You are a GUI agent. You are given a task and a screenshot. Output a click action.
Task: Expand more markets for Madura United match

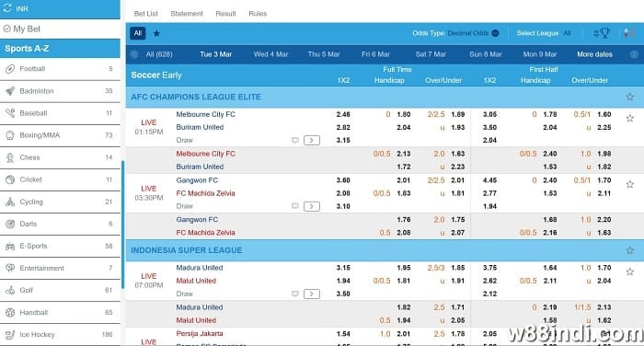tap(312, 294)
